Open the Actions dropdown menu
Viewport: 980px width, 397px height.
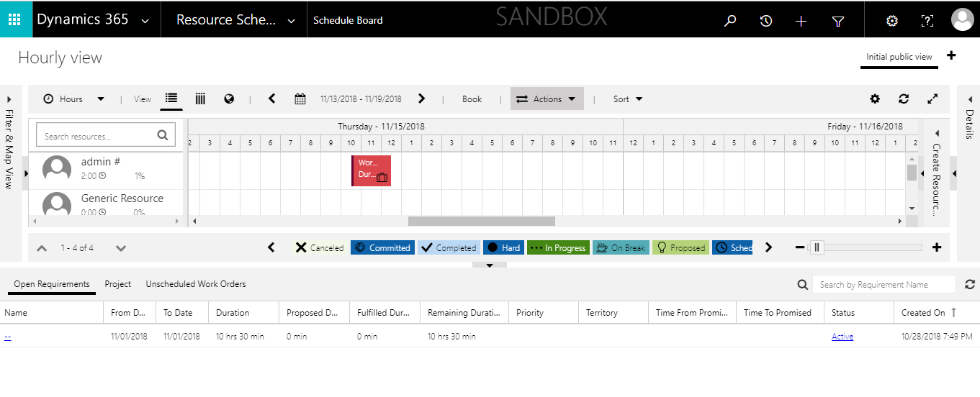click(x=547, y=99)
